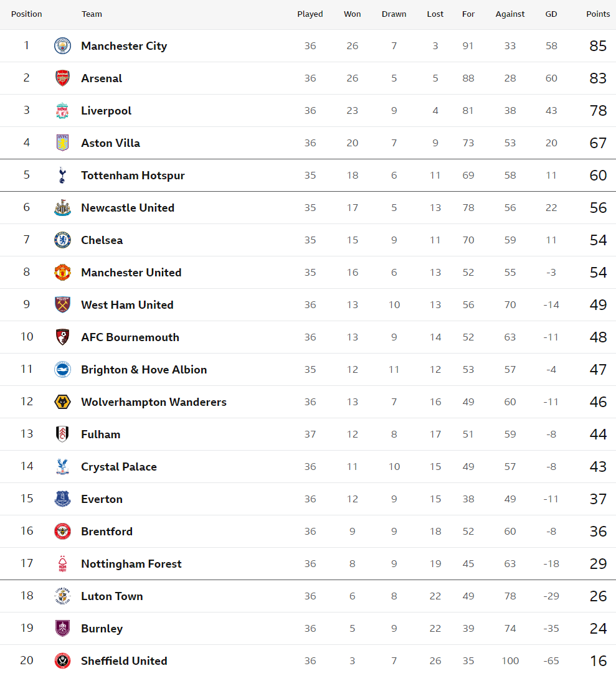Open Brighton & Hove Albion team page
Viewport: 616px width, 676px height.
point(144,370)
